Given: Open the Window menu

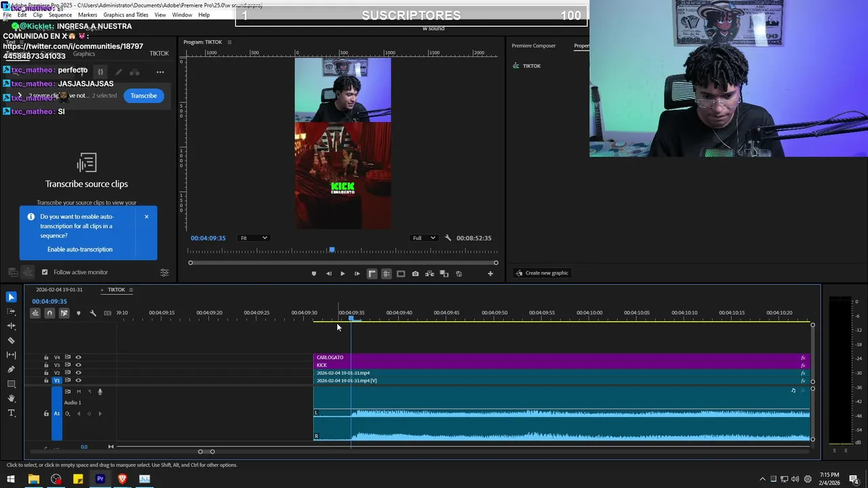Looking at the screenshot, I should point(182,15).
